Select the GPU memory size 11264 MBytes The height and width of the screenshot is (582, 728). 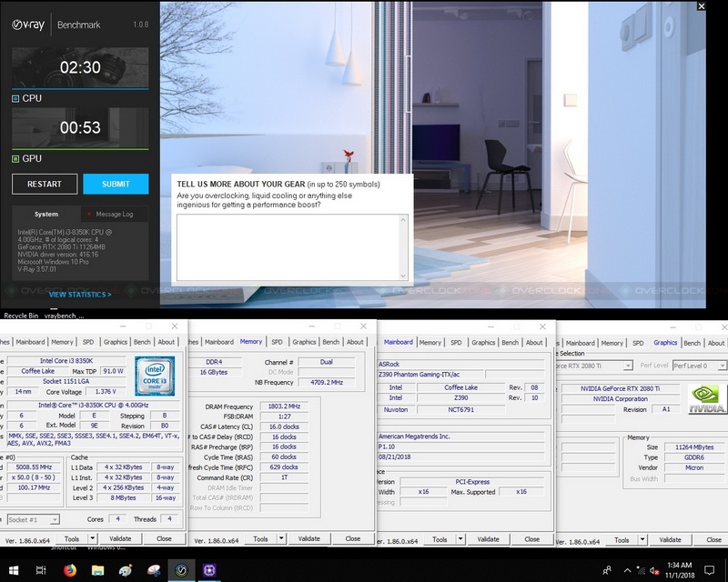tap(693, 447)
